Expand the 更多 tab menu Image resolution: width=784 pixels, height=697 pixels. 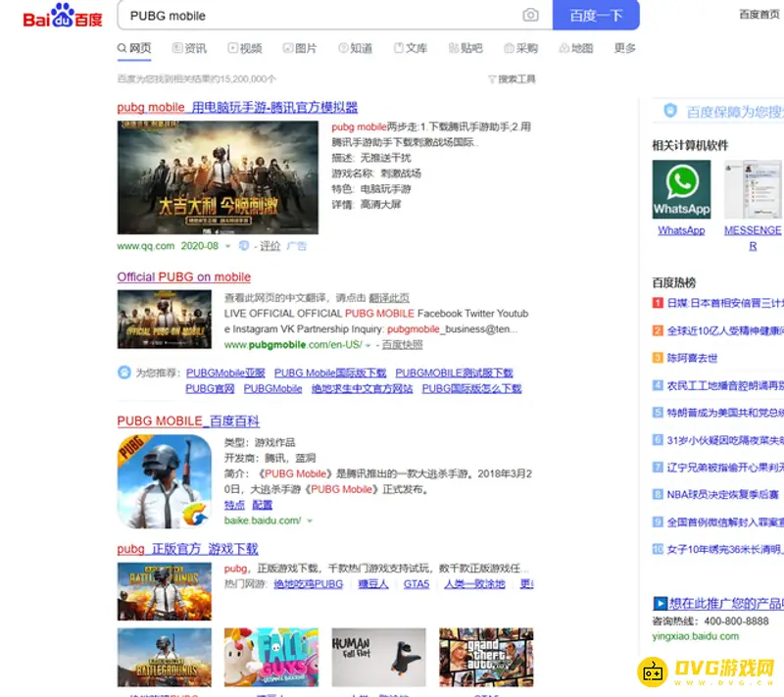click(625, 48)
